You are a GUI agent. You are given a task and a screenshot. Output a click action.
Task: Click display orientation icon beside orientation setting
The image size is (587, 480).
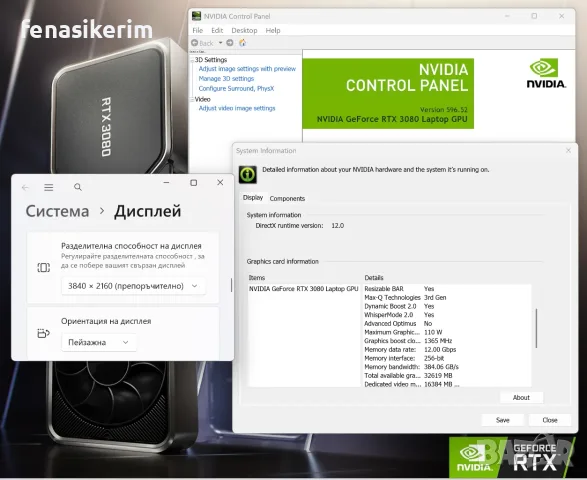(43, 333)
